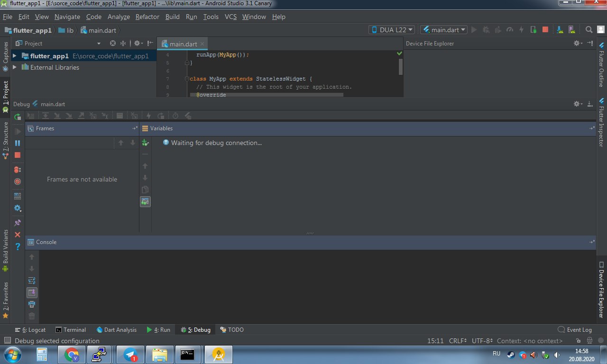Image resolution: width=607 pixels, height=364 pixels.
Task: Hide Device File Explorer panel
Action: click(590, 43)
